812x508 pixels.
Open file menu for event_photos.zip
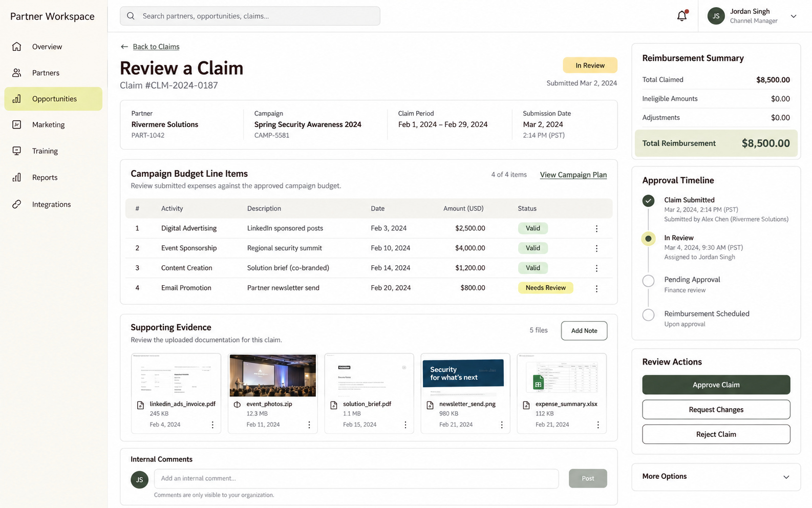(x=309, y=425)
